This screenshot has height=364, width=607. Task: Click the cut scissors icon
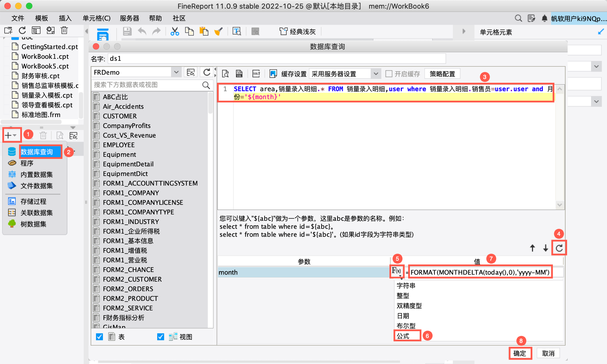(x=174, y=32)
